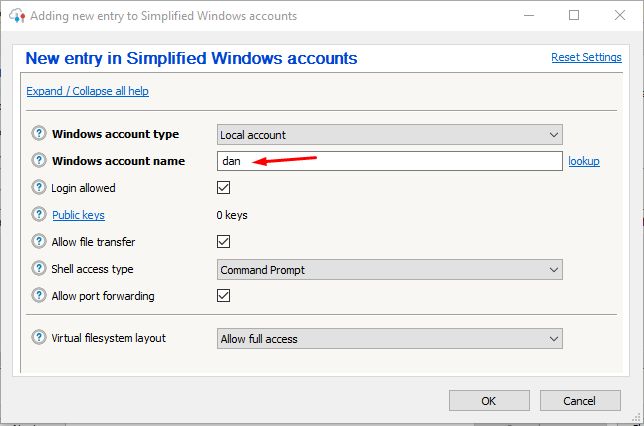Disable the Allow port forwarding checkbox
The width and height of the screenshot is (644, 426).
pos(223,295)
